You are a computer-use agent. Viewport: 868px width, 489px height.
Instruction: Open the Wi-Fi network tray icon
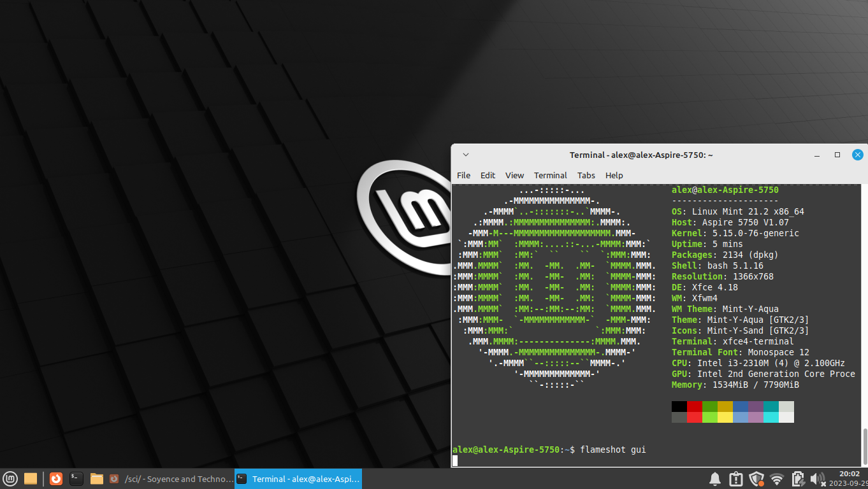coord(776,479)
